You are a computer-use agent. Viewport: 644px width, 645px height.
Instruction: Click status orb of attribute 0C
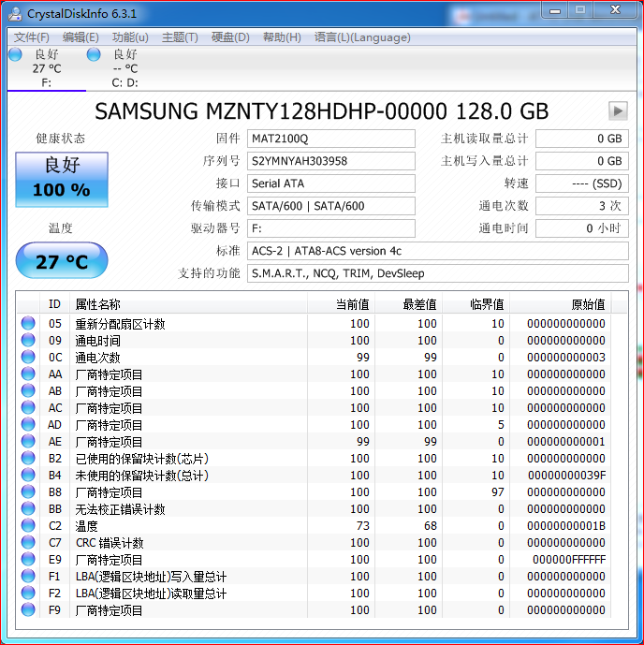(x=28, y=357)
